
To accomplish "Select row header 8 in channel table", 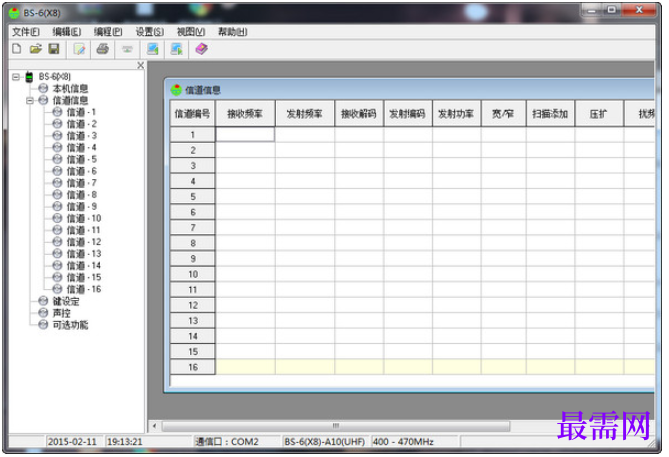I will click(192, 243).
